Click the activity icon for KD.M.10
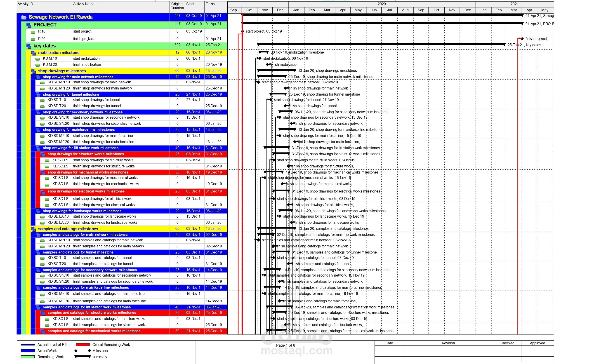This screenshot has height=364, width=594. point(38,59)
